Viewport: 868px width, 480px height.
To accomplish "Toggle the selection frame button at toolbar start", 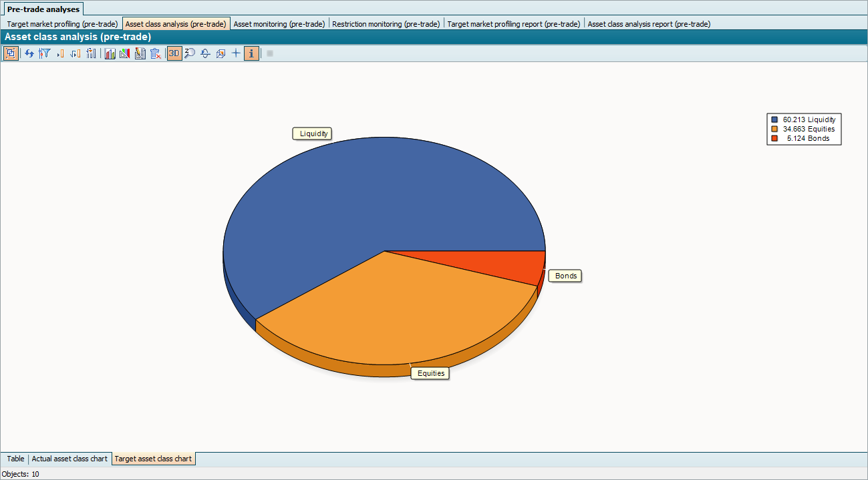I will tap(11, 53).
